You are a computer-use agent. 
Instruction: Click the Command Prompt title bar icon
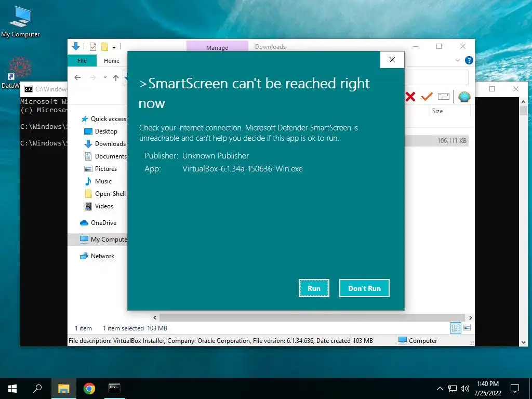29,89
